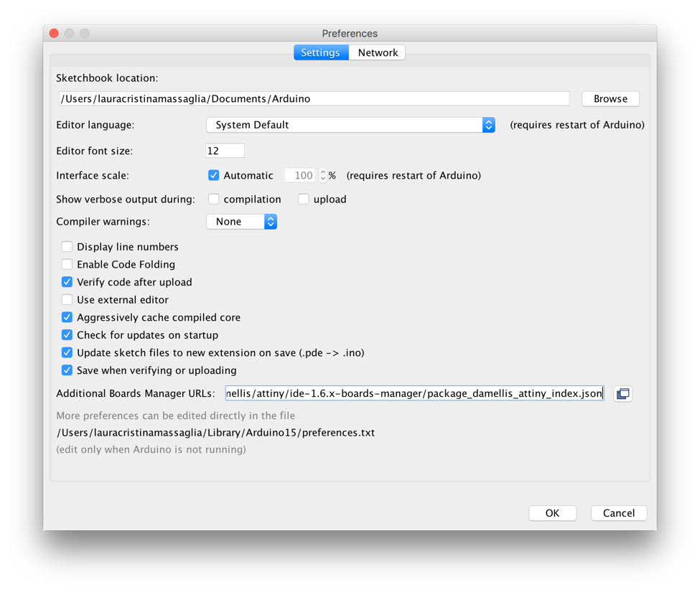The width and height of the screenshot is (700, 592).
Task: Uncheck Aggressively cache compiled core
Action: tap(67, 317)
